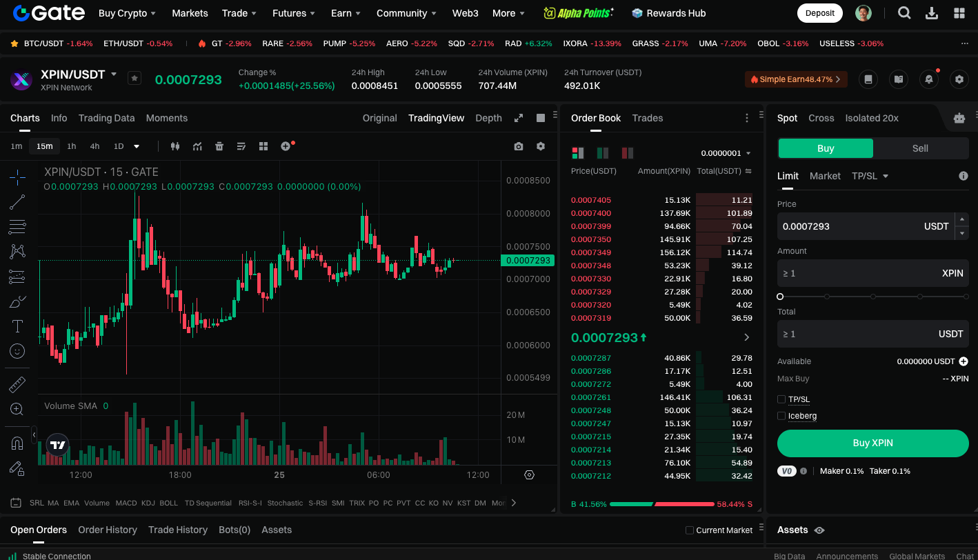This screenshot has height=560, width=978.
Task: Open the app download icon
Action: coord(932,13)
